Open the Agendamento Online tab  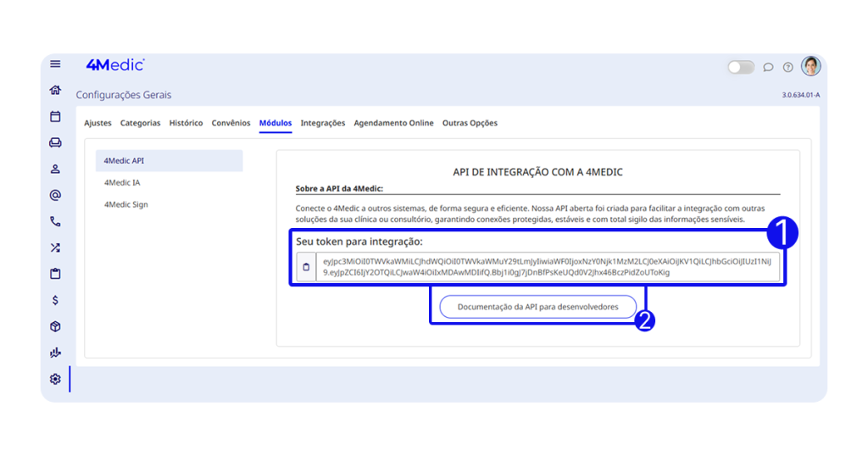[x=393, y=123]
